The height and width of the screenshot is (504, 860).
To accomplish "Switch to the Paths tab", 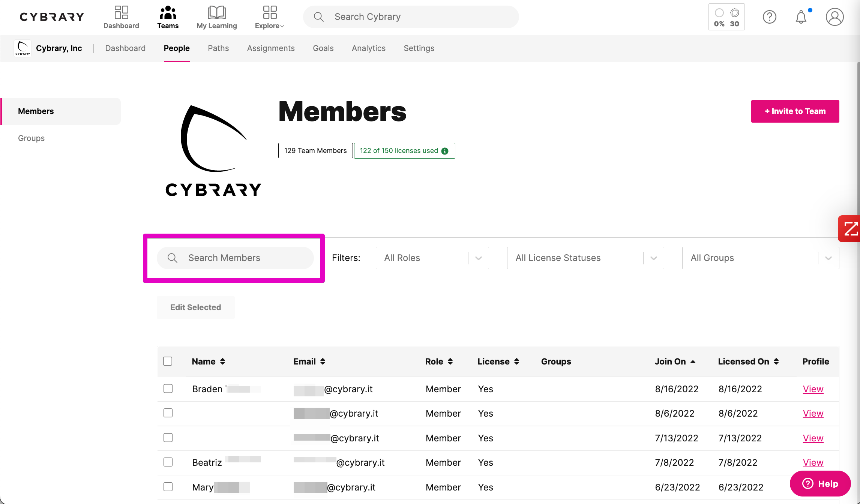I will coord(218,48).
